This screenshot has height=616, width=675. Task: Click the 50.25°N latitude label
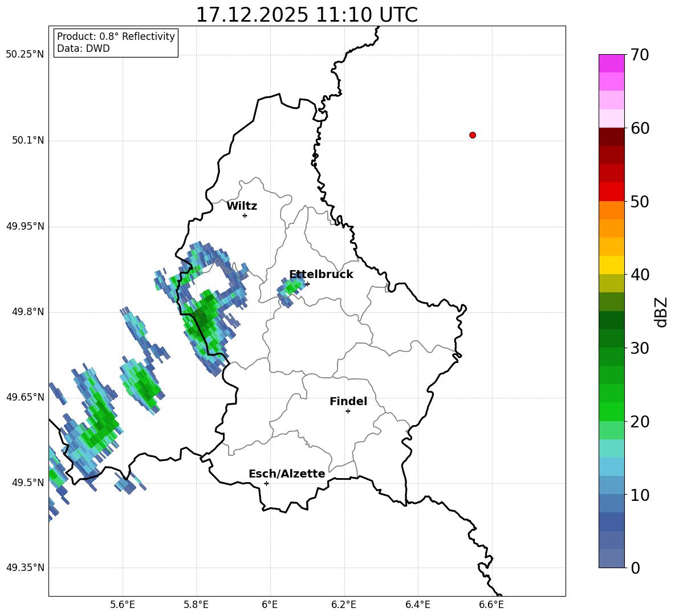coord(25,55)
